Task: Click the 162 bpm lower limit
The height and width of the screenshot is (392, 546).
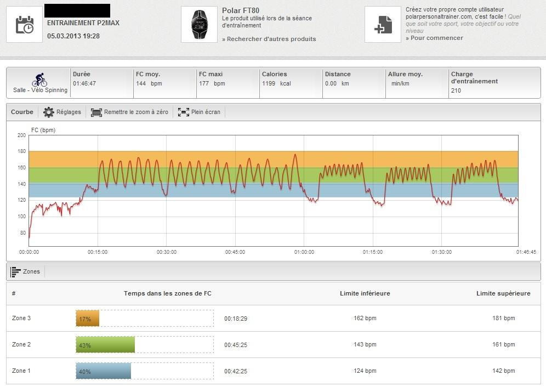Action: coord(365,318)
